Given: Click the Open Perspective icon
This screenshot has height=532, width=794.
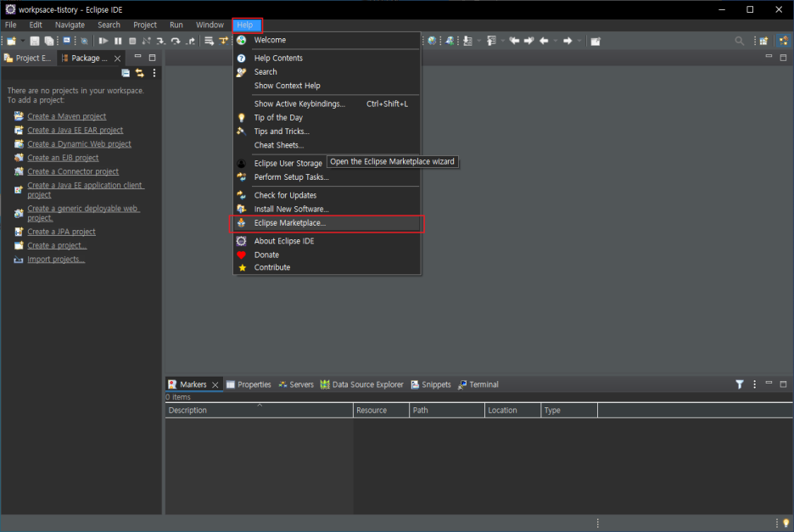Looking at the screenshot, I should click(763, 41).
